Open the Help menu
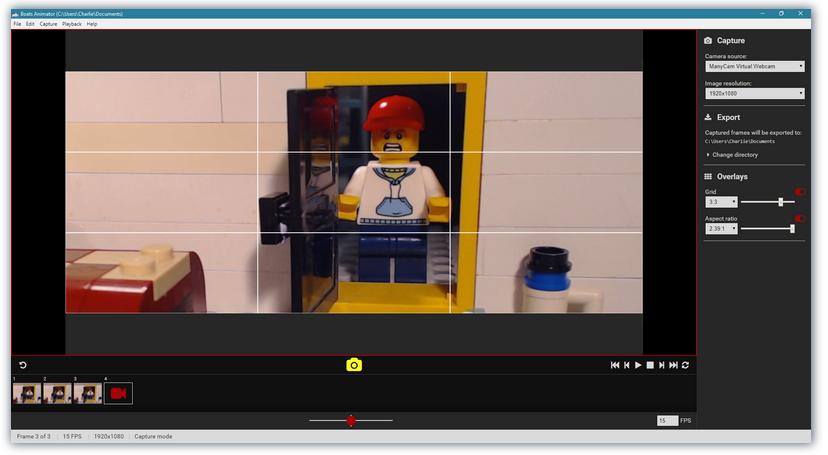This screenshot has width=828, height=455. click(92, 24)
